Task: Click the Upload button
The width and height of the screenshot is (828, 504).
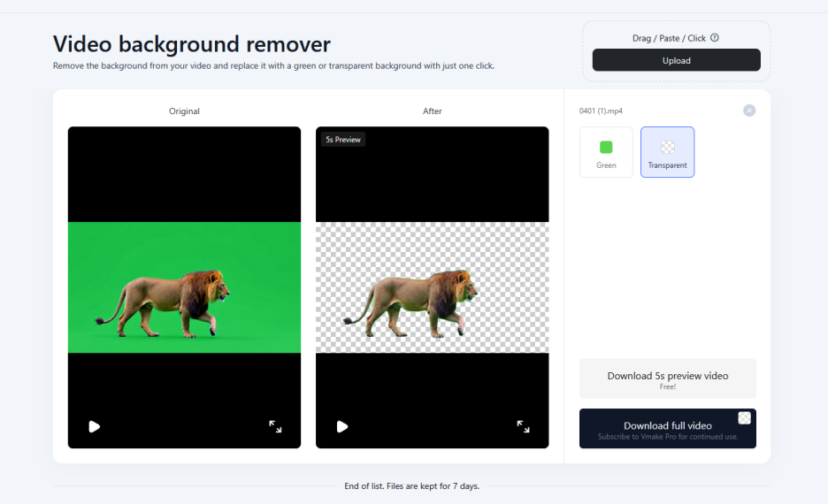Action: (x=676, y=60)
